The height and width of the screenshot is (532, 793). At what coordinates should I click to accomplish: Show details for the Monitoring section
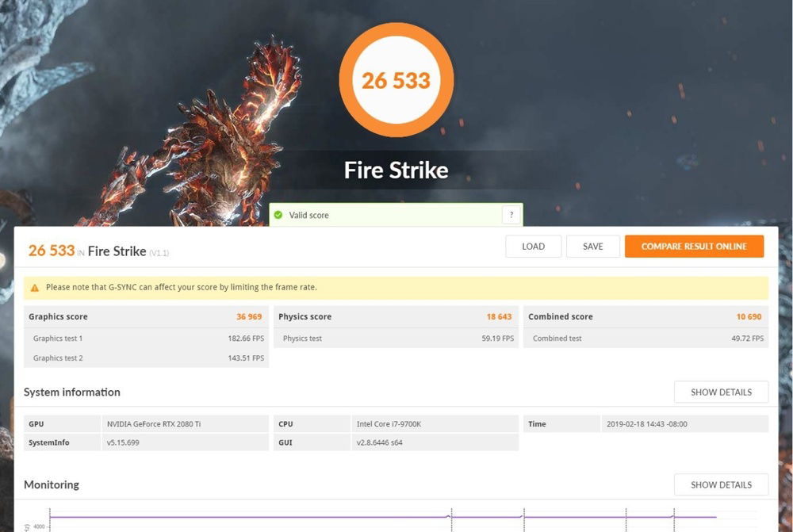point(720,484)
